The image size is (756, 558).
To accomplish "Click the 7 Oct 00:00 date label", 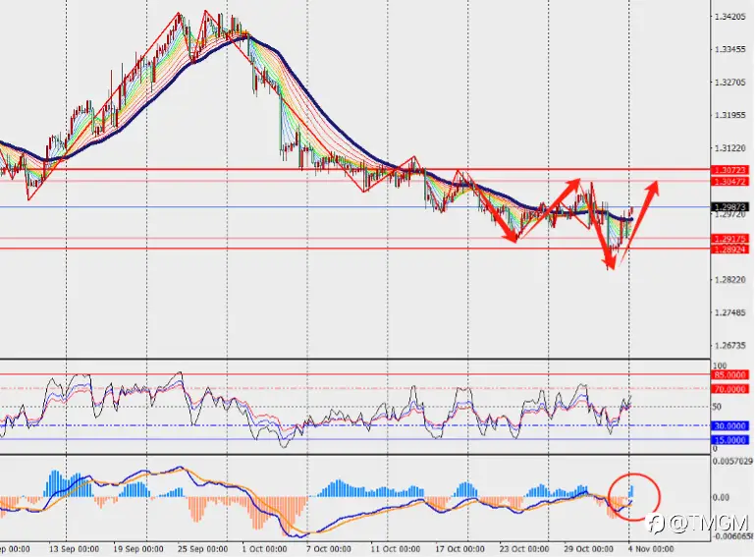I will pyautogui.click(x=328, y=549).
